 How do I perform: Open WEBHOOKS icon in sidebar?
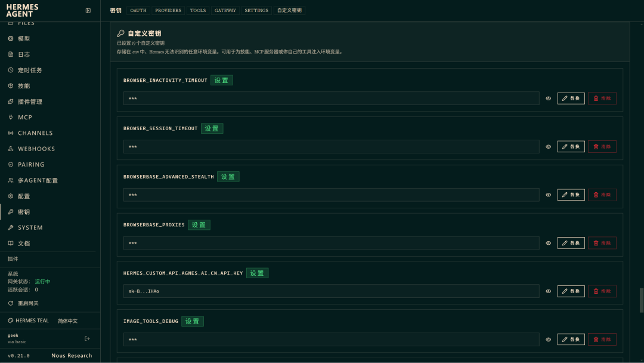tap(11, 149)
